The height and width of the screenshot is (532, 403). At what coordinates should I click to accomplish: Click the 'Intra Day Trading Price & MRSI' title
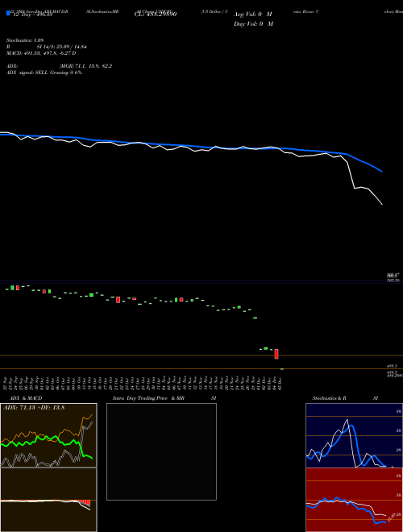point(164,398)
